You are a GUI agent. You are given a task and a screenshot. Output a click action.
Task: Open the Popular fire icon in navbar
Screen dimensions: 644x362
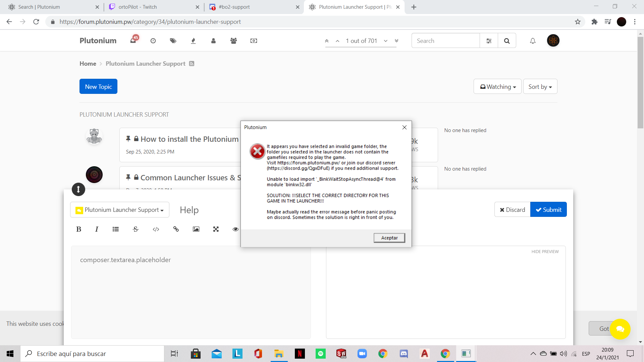[193, 41]
